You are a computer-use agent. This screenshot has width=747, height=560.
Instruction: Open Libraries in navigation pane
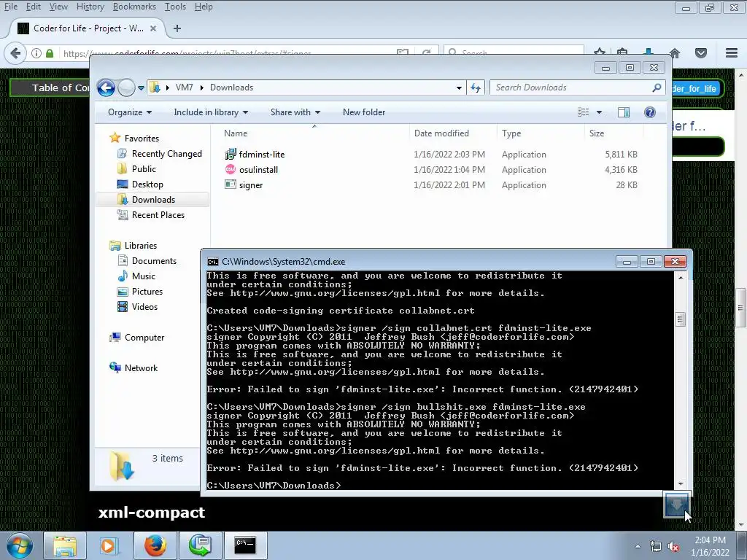(x=141, y=246)
